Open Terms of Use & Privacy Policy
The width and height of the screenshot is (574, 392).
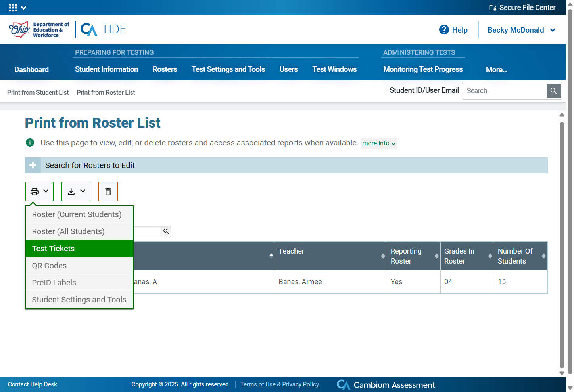pos(280,384)
